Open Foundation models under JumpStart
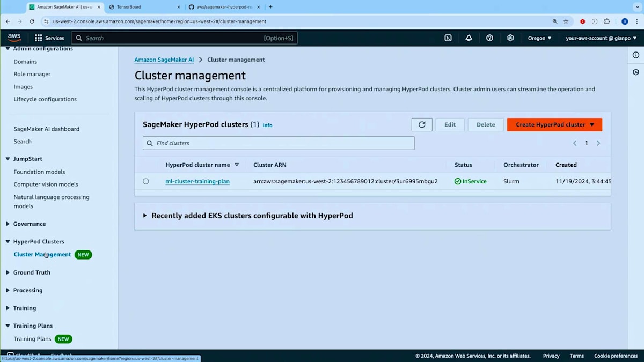This screenshot has width=644, height=362. coord(39,172)
